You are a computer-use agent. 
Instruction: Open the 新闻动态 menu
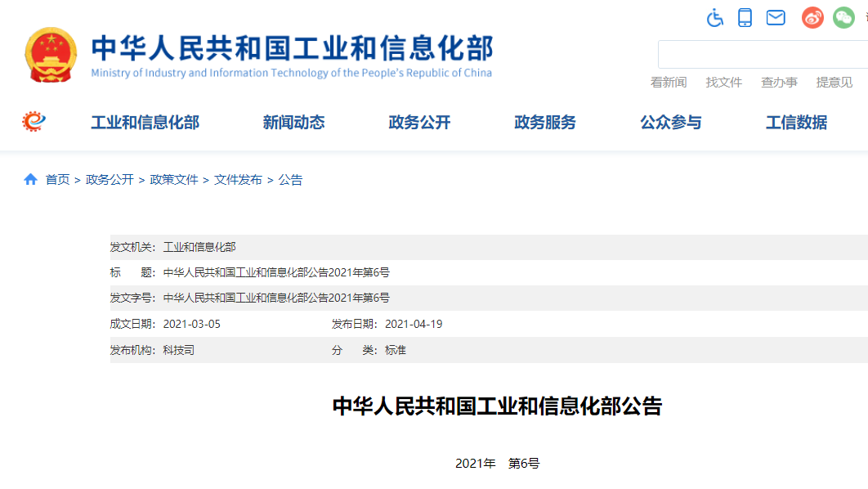coord(293,122)
